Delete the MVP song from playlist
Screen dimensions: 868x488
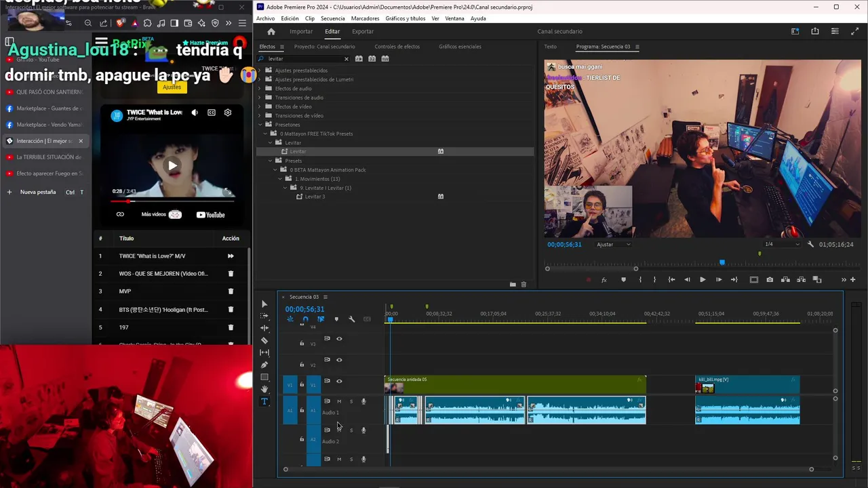click(x=231, y=291)
